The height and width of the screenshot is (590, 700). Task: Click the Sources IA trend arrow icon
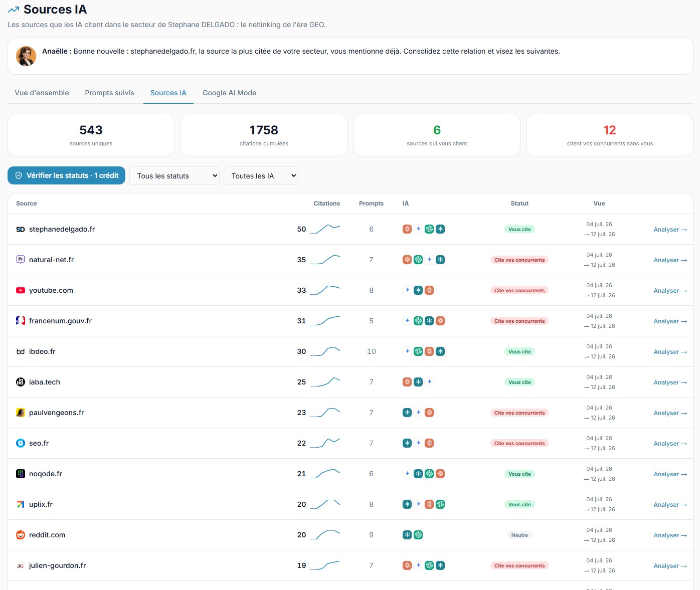pyautogui.click(x=14, y=10)
